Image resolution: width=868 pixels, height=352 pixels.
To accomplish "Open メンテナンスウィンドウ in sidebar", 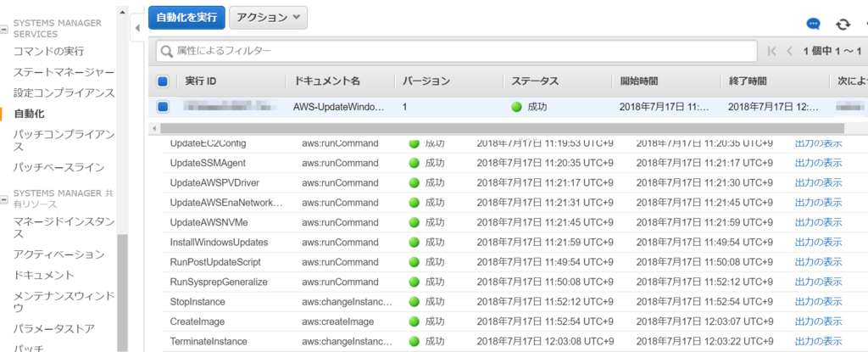I will (64, 301).
